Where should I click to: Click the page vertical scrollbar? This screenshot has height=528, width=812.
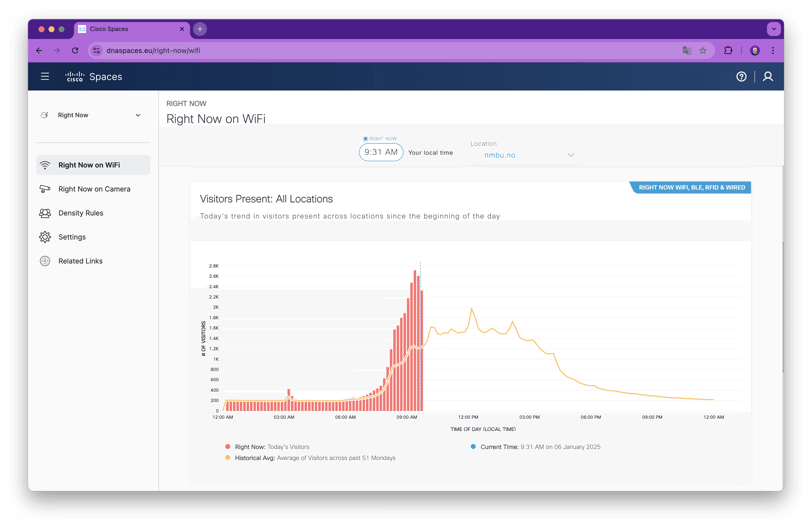(783, 307)
